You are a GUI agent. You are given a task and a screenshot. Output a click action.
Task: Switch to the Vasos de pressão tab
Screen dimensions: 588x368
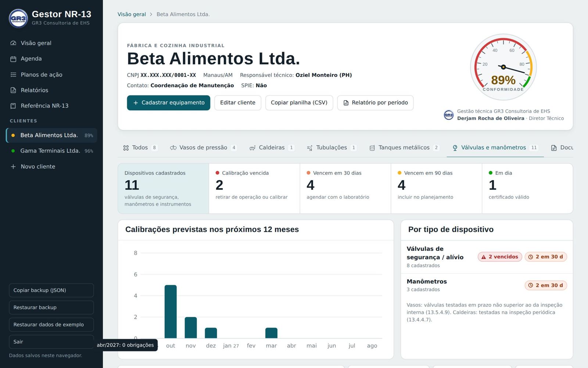203,148
